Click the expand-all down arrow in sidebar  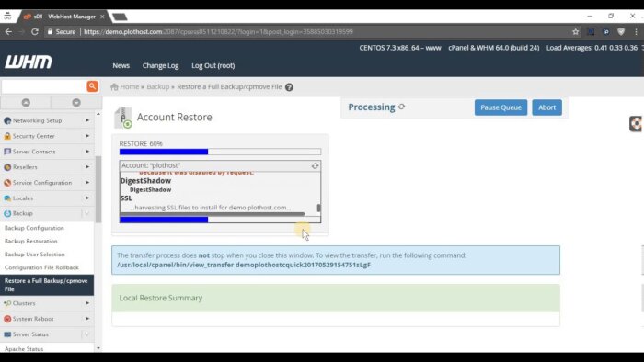click(x=76, y=103)
